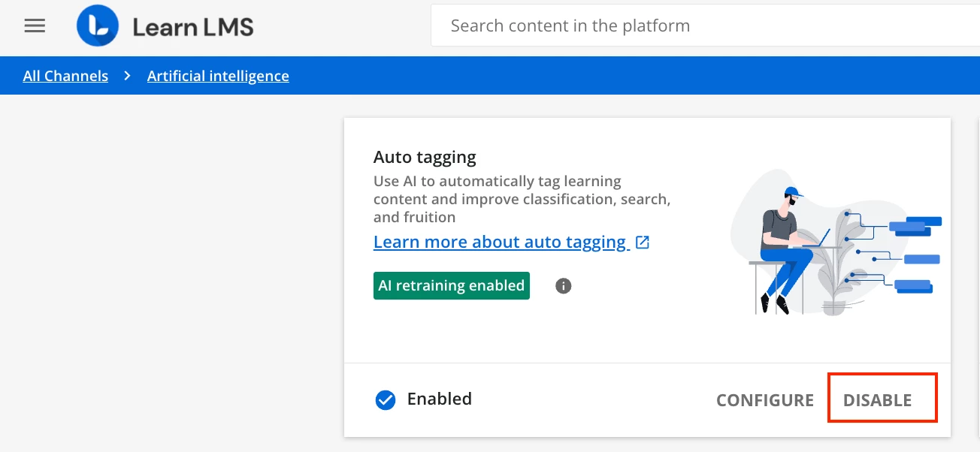Click the Auto tagging card title
980x452 pixels.
[425, 158]
